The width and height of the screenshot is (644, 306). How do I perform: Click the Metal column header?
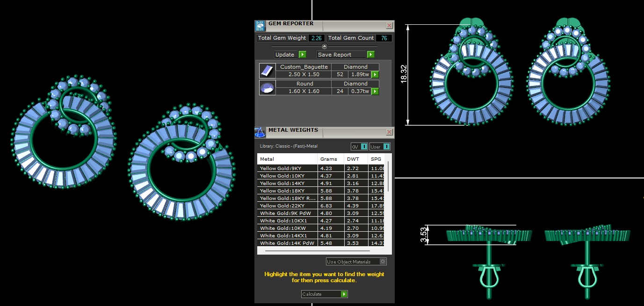pyautogui.click(x=287, y=159)
